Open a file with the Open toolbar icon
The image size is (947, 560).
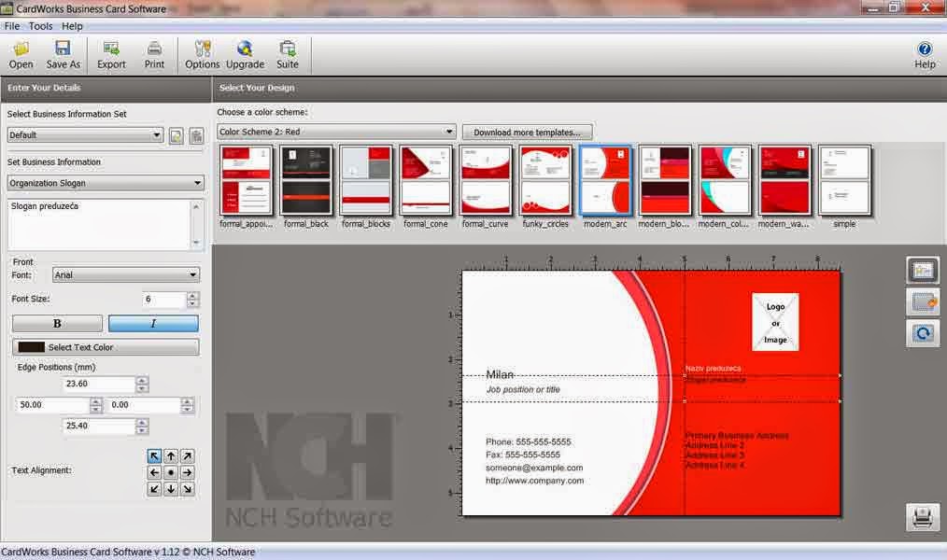[21, 55]
